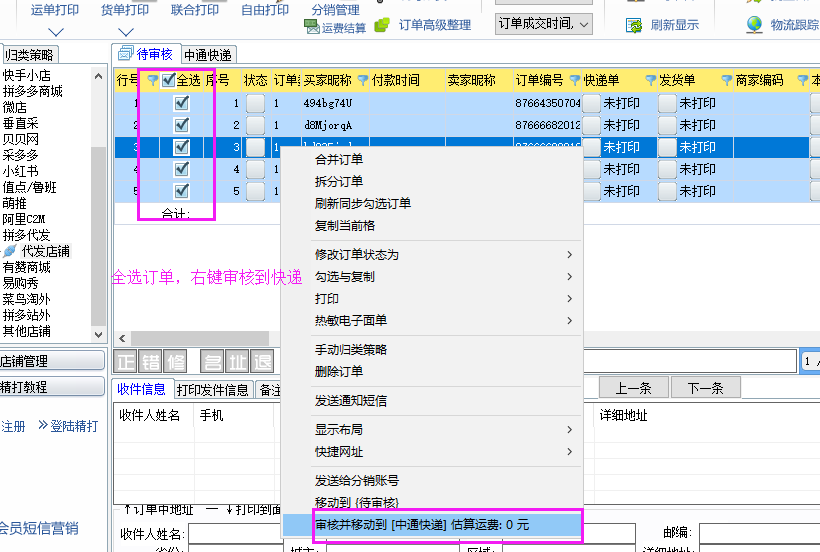Click the grid horizontal scroll left arrow
This screenshot has height=552, width=820.
[x=122, y=338]
